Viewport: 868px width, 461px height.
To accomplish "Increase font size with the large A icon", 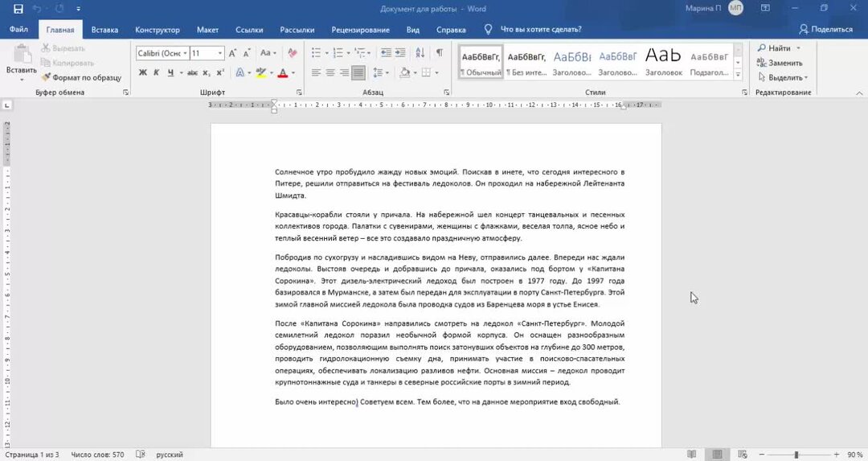I will [x=232, y=53].
